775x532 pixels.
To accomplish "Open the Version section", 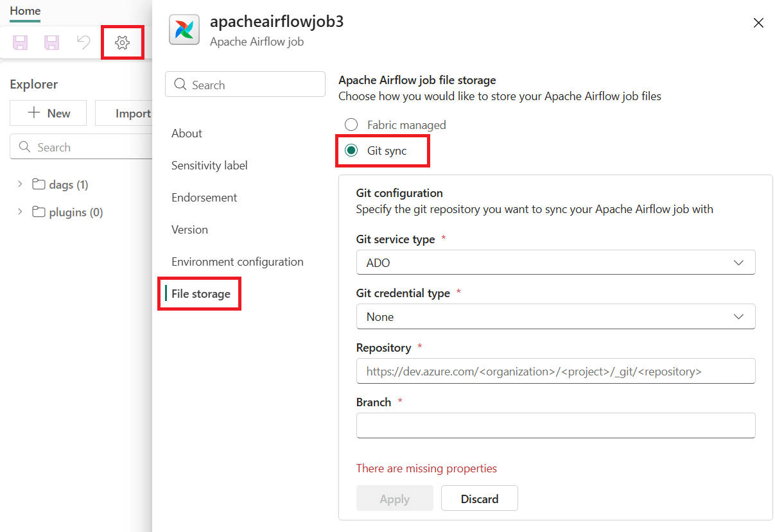I will click(189, 230).
